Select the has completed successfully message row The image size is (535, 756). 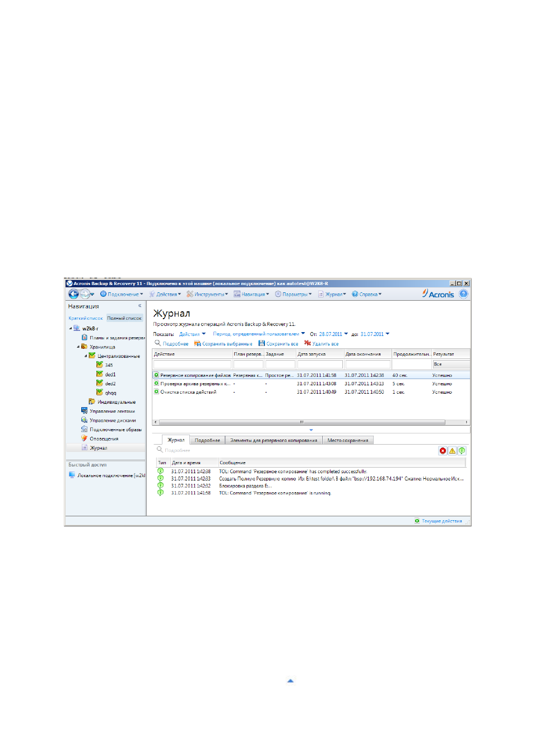311,472
